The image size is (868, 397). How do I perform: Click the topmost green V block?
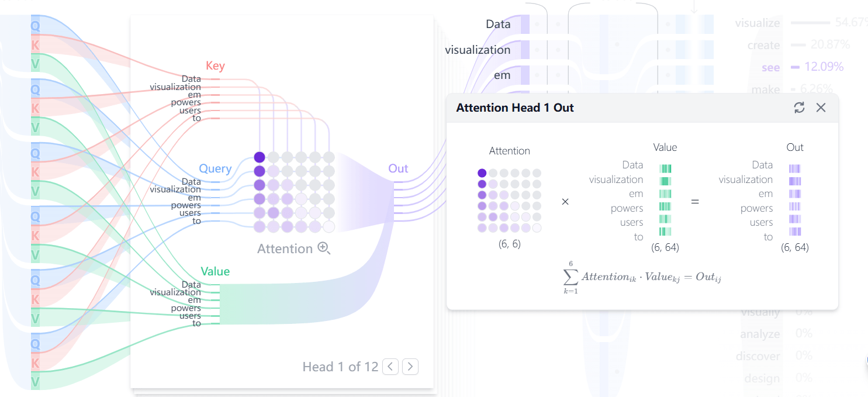[35, 64]
